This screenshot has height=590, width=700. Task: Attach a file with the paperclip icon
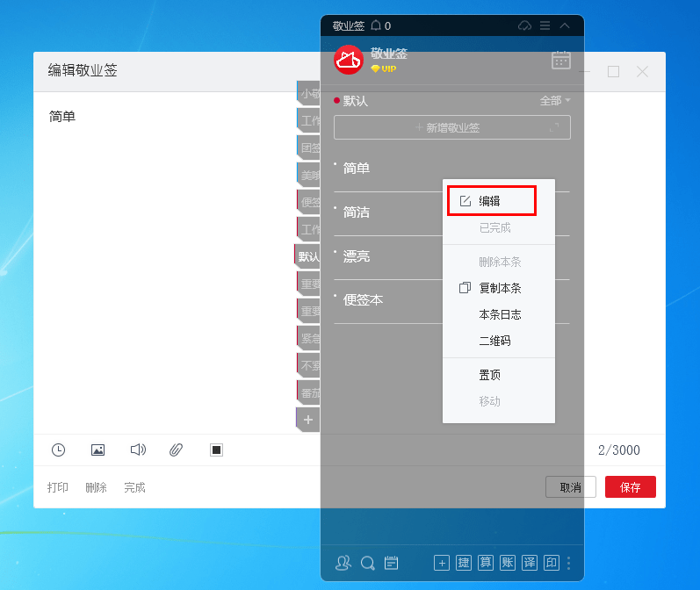click(x=176, y=450)
